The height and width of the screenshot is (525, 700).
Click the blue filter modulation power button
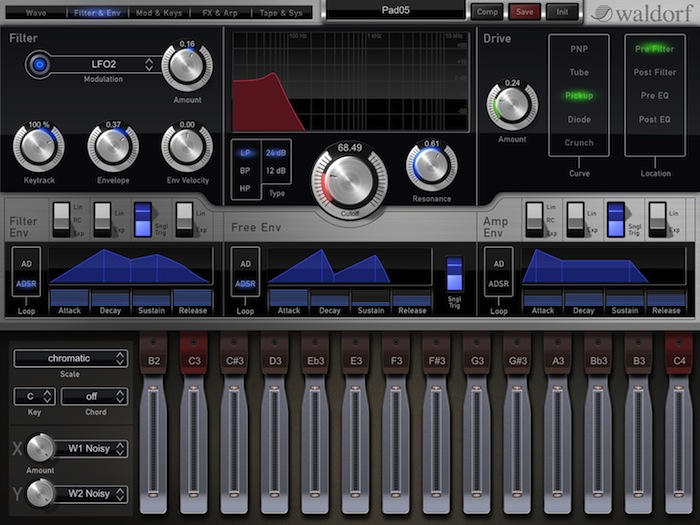tap(40, 64)
